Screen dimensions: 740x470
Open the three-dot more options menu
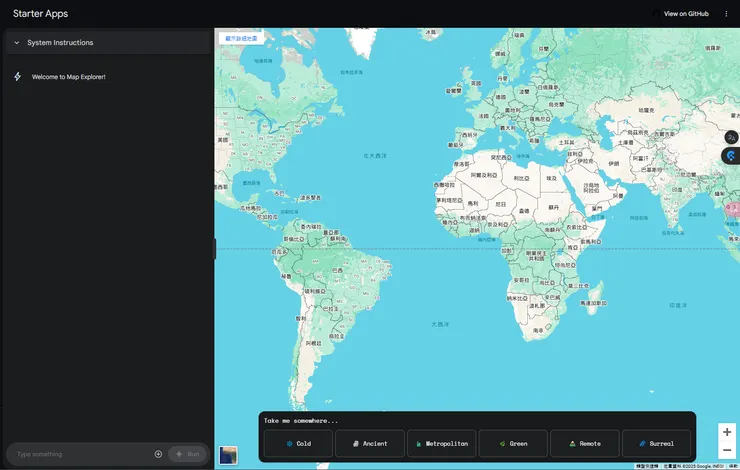tap(726, 14)
